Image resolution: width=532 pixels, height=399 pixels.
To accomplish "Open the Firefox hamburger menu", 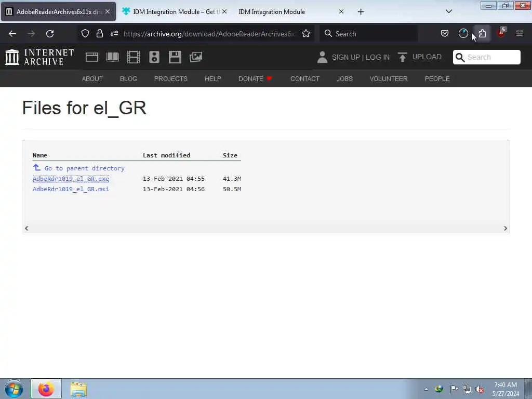I will click(519, 33).
